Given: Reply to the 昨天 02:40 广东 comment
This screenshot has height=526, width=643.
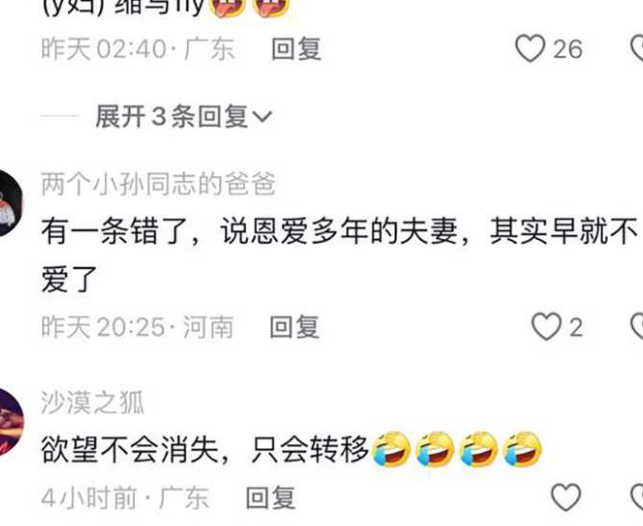Looking at the screenshot, I should (296, 49).
